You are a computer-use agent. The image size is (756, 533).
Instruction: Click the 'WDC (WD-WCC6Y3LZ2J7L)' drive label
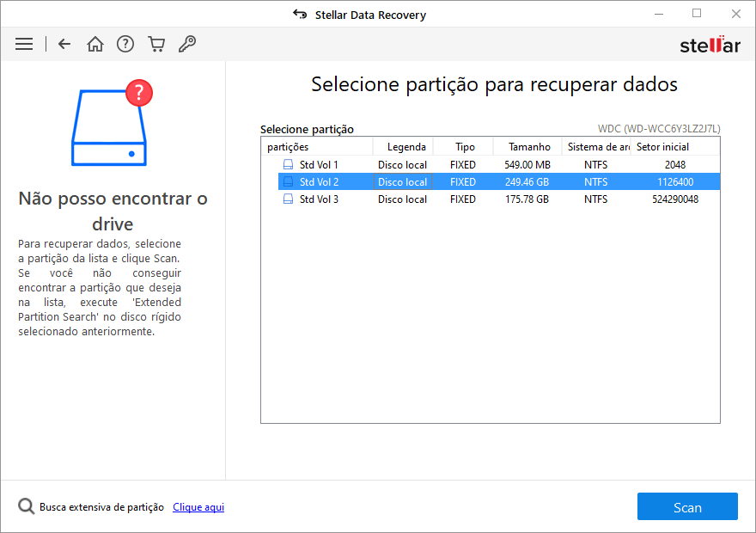[x=659, y=129]
